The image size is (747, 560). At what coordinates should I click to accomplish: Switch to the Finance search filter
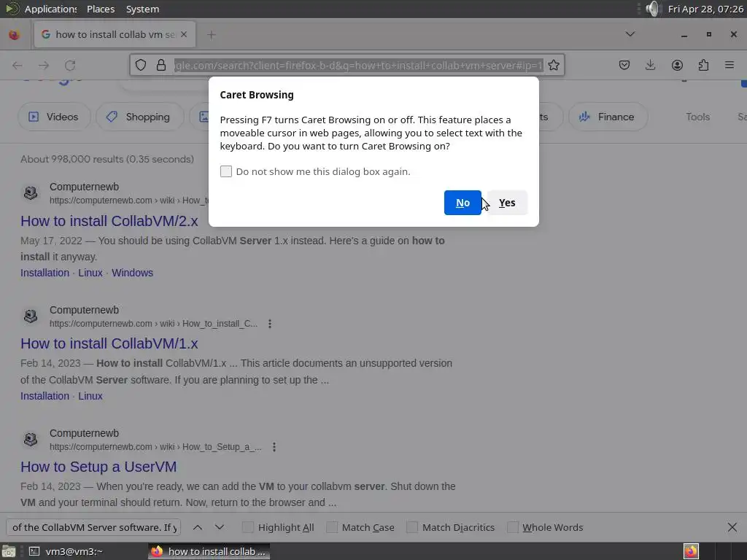click(x=608, y=117)
